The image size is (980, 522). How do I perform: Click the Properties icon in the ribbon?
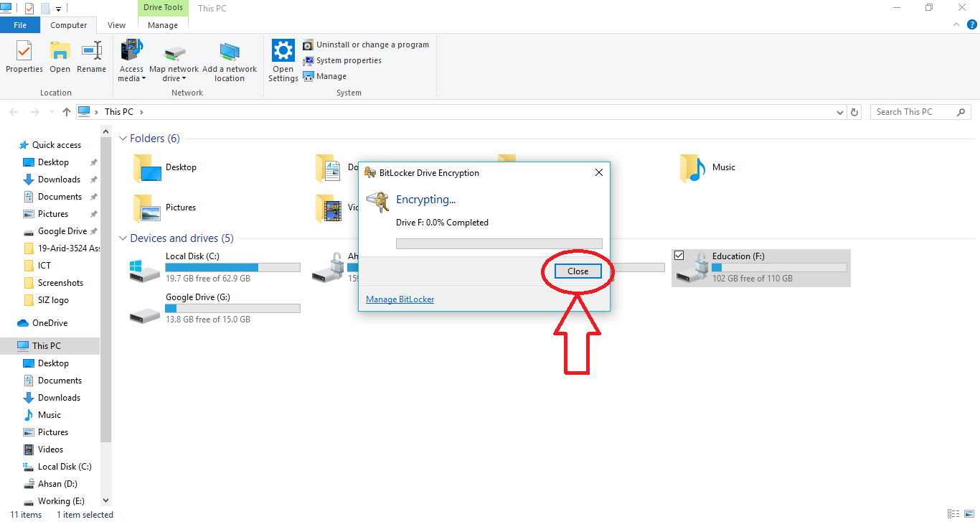(24, 51)
